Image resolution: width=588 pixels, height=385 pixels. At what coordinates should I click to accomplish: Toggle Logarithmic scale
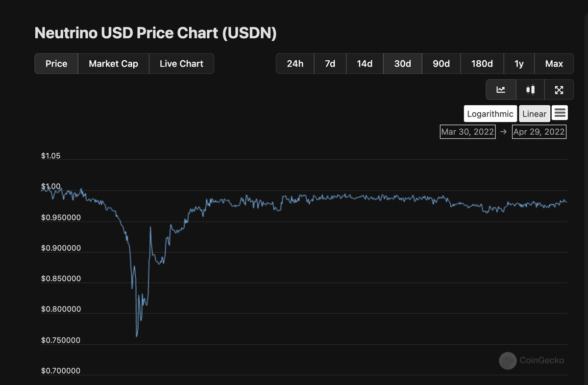coord(490,114)
